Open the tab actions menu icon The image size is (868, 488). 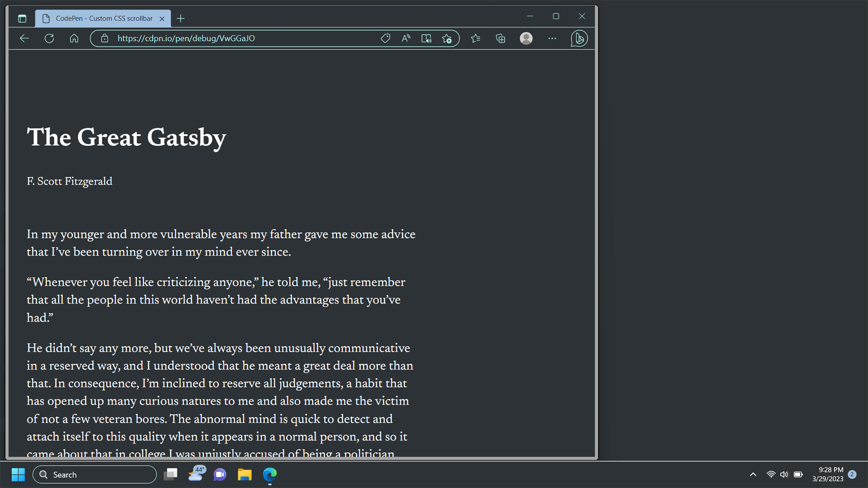(x=22, y=18)
